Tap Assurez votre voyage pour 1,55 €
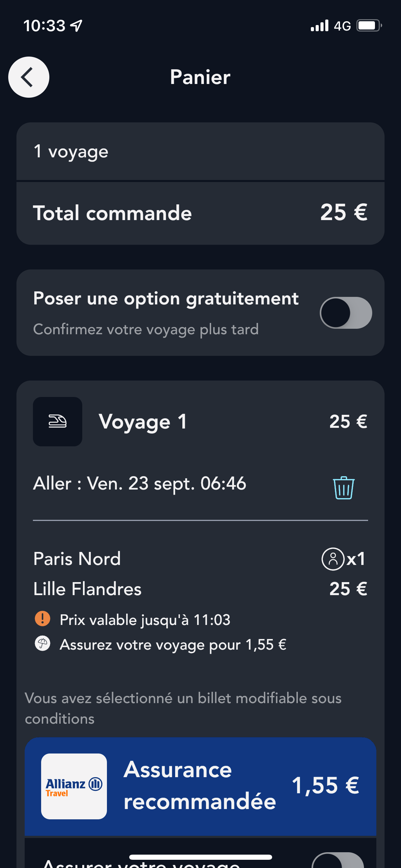Viewport: 401px width, 868px height. 173,645
